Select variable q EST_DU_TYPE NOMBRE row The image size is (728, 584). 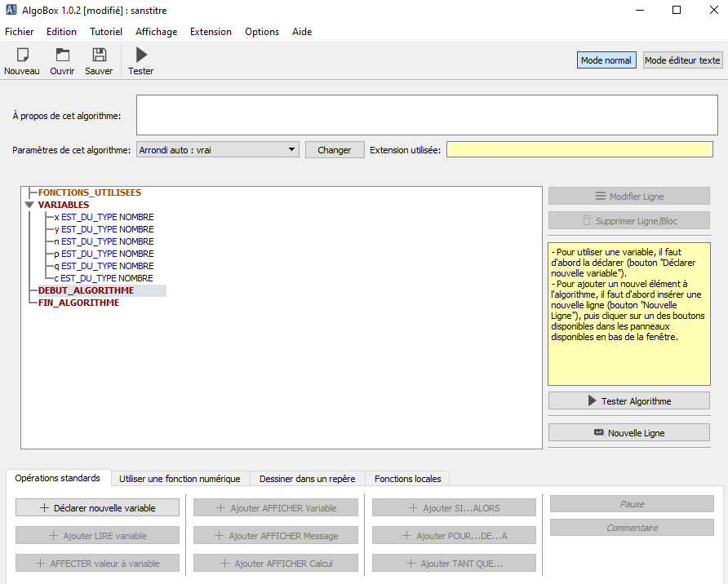(104, 266)
